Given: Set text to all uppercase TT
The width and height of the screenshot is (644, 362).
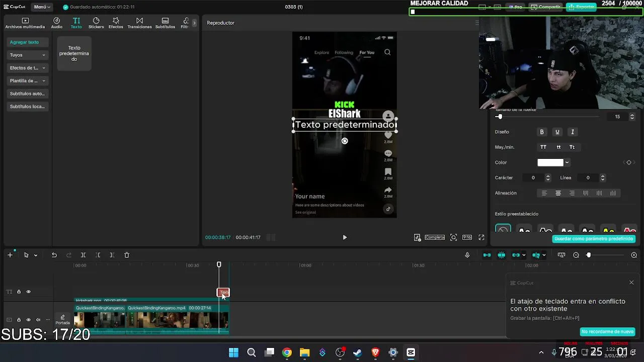Looking at the screenshot, I should tap(543, 147).
